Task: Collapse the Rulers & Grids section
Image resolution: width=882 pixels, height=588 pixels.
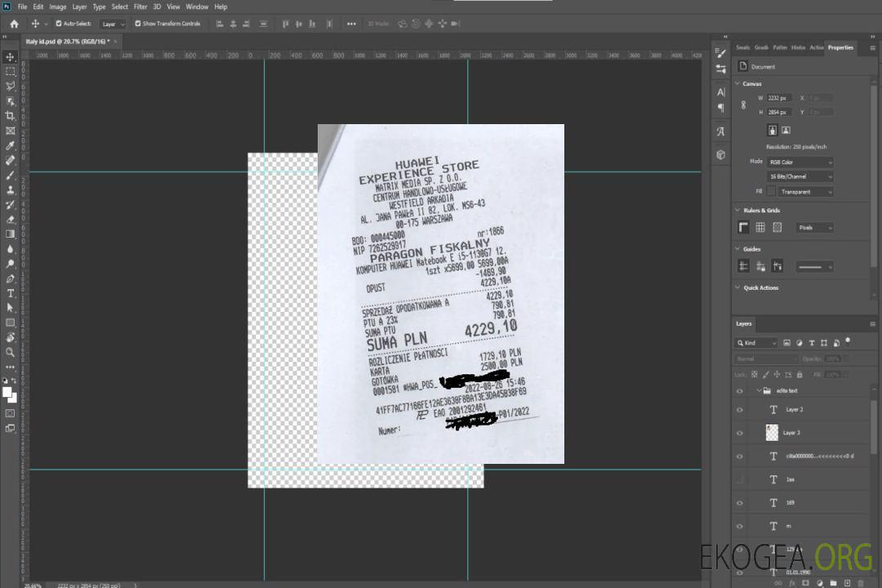Action: pyautogui.click(x=737, y=210)
